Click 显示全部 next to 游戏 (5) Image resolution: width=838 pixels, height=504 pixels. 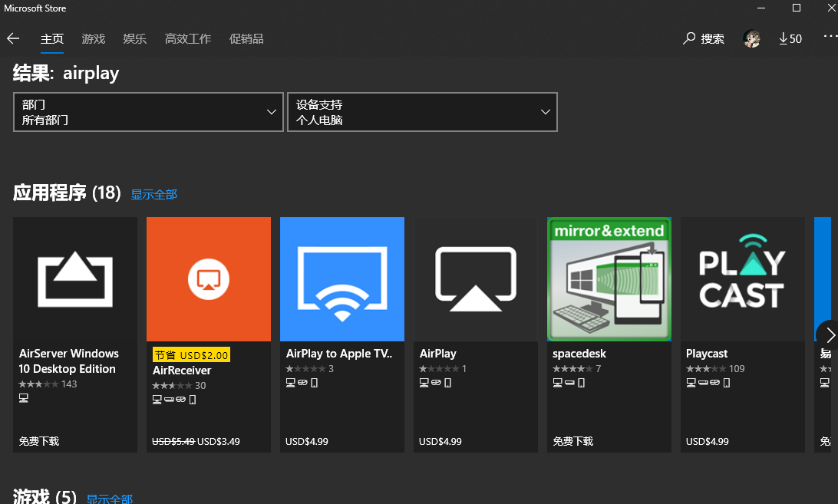[x=110, y=499]
